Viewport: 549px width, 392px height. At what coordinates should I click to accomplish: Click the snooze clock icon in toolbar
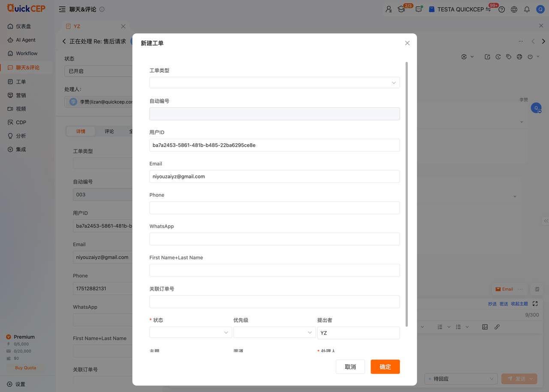498,57
